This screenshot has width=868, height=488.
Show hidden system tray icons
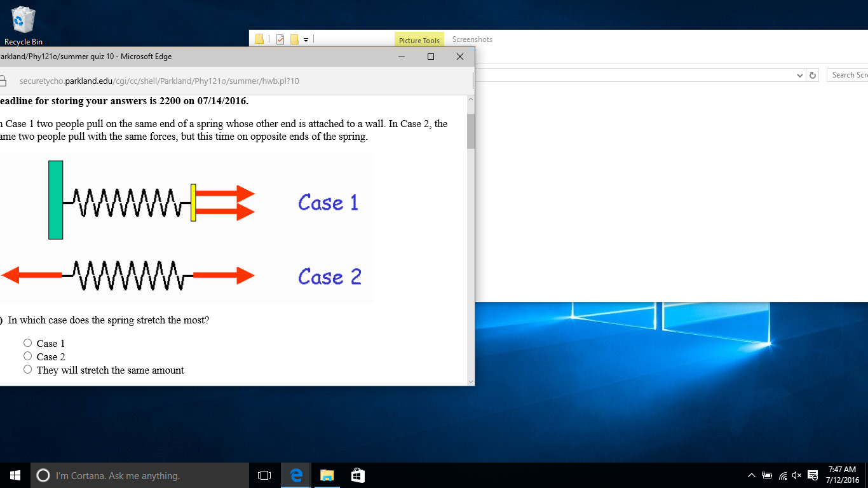[752, 475]
